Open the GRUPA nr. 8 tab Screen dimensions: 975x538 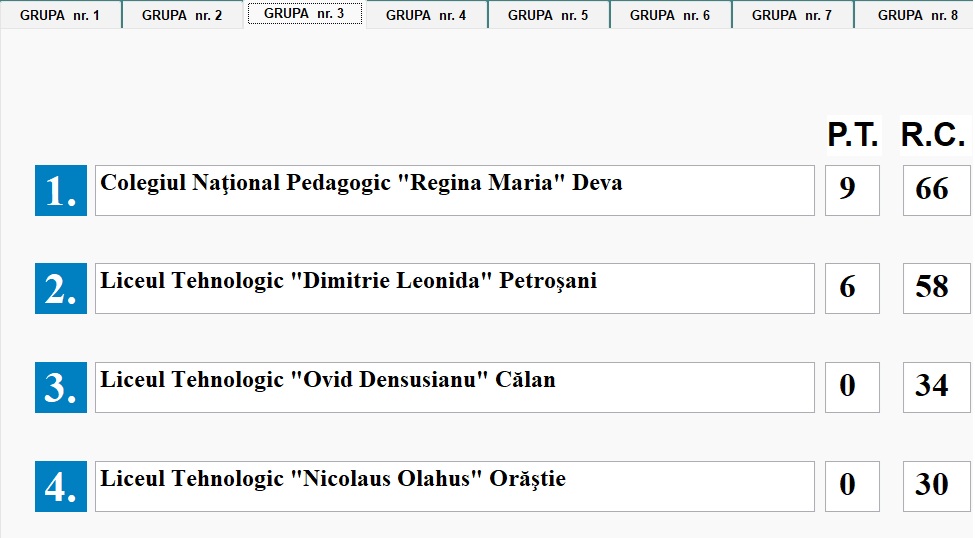(916, 15)
